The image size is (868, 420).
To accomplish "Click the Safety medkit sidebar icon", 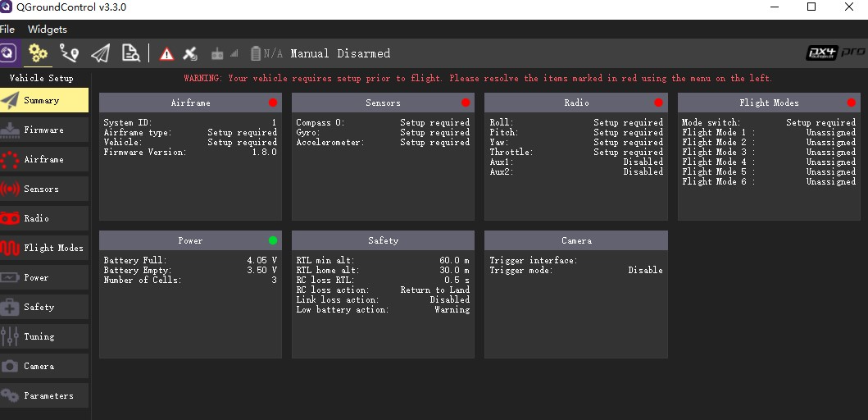I will coord(9,307).
